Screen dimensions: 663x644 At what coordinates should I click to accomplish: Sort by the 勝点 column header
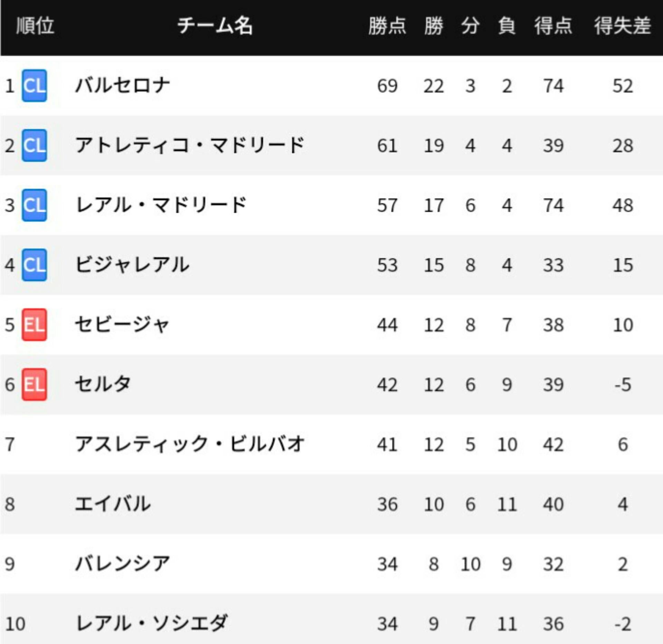(387, 26)
